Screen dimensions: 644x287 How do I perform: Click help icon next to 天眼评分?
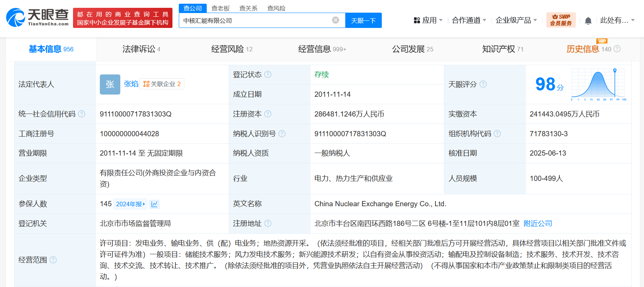pos(483,84)
